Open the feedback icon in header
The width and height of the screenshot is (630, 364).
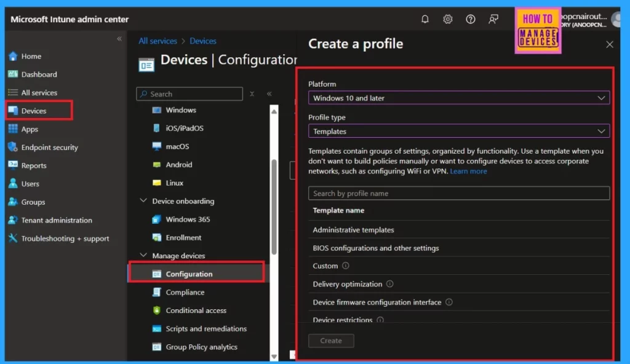493,19
